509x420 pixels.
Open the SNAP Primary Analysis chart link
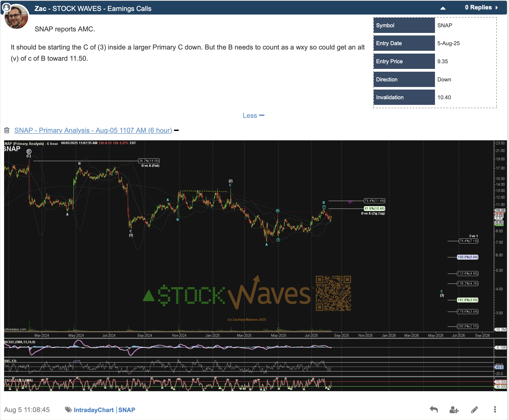pos(93,130)
